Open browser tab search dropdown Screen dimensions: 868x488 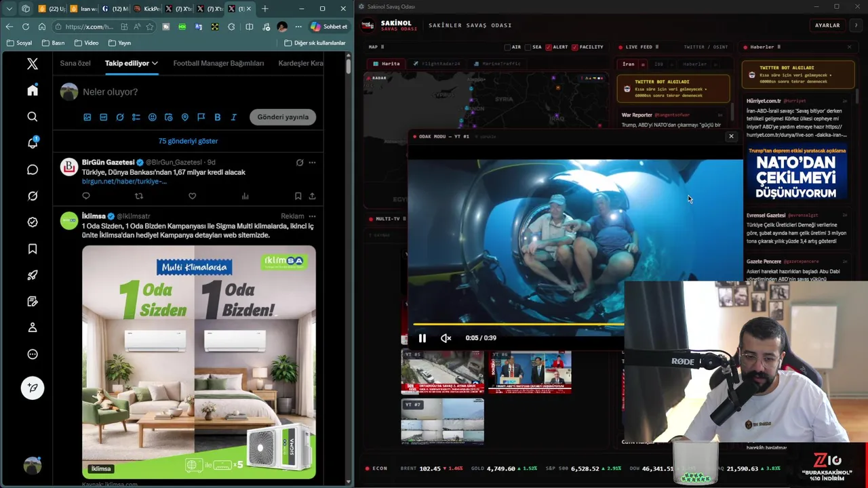tap(9, 9)
